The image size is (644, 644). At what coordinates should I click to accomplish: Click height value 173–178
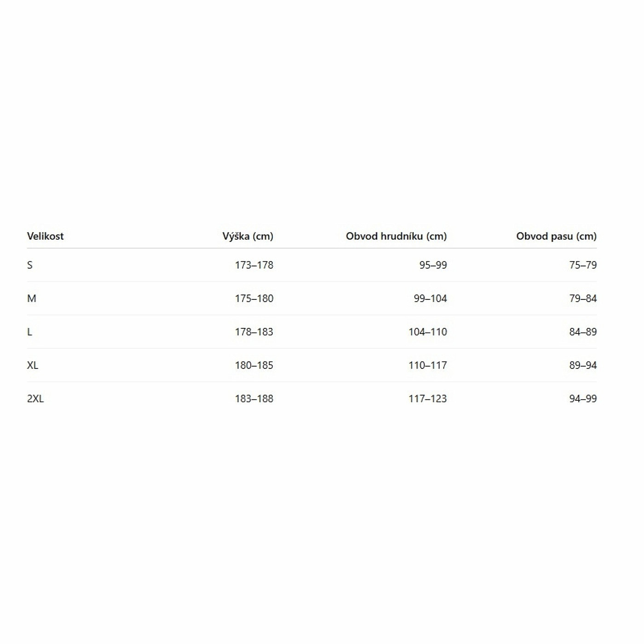(254, 265)
